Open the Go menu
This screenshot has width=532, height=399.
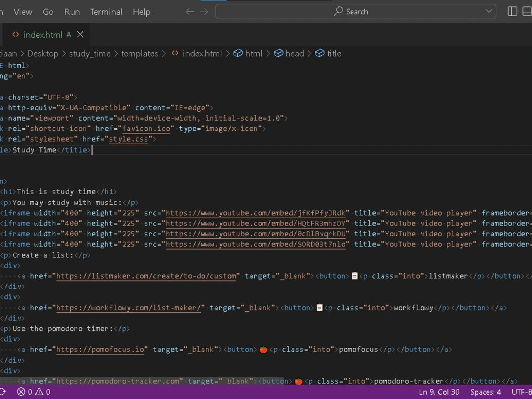click(x=48, y=12)
